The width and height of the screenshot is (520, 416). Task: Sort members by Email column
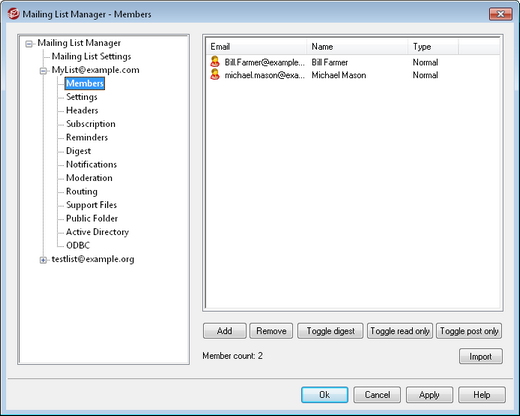[x=257, y=47]
